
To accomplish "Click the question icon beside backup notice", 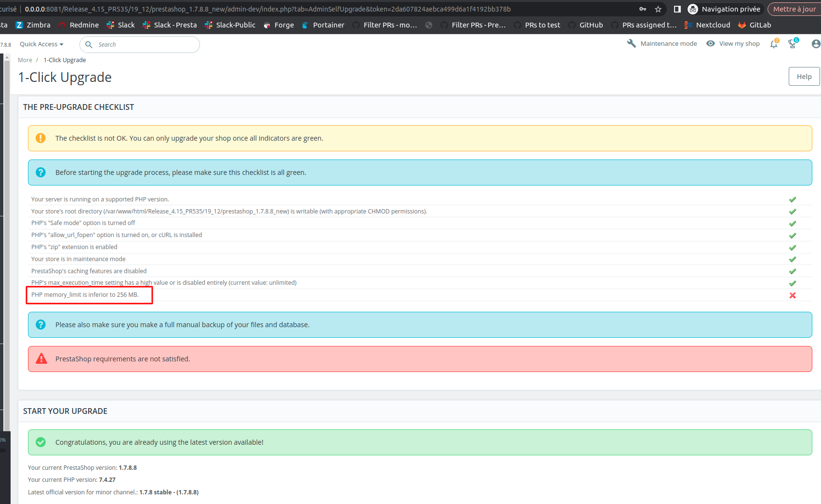I will tap(40, 324).
